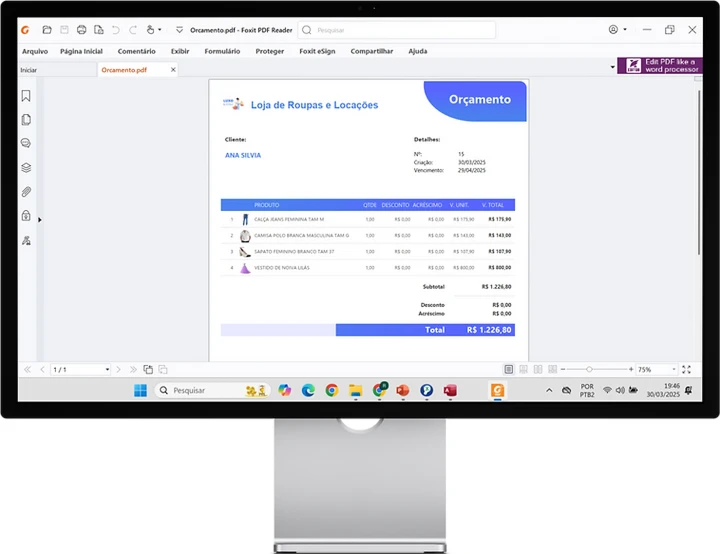Screen dimensions: 720x554
Task: Open the Attachments paperclip panel
Action: (x=26, y=192)
